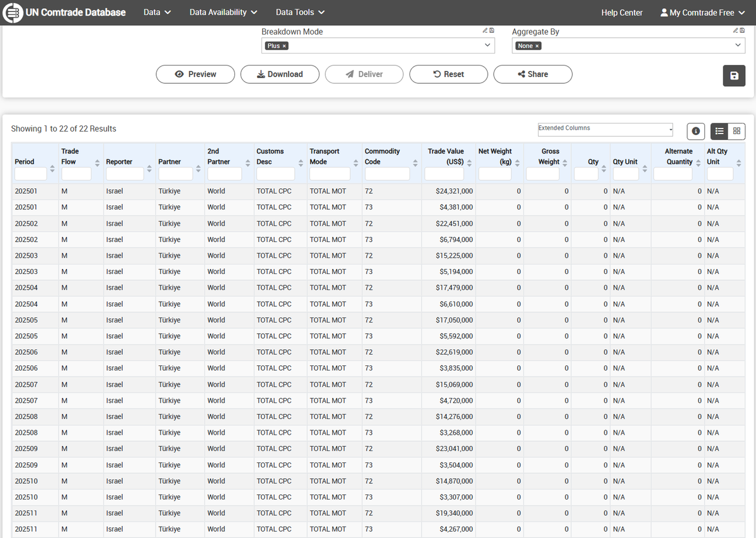
Task: Click the Download button
Action: [280, 74]
